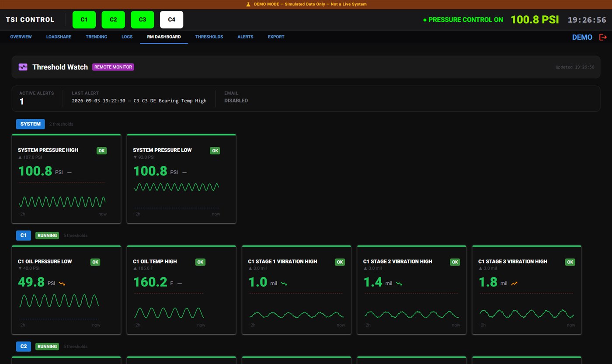Click the C1 Oil Pressure Low OK badge

point(95,262)
